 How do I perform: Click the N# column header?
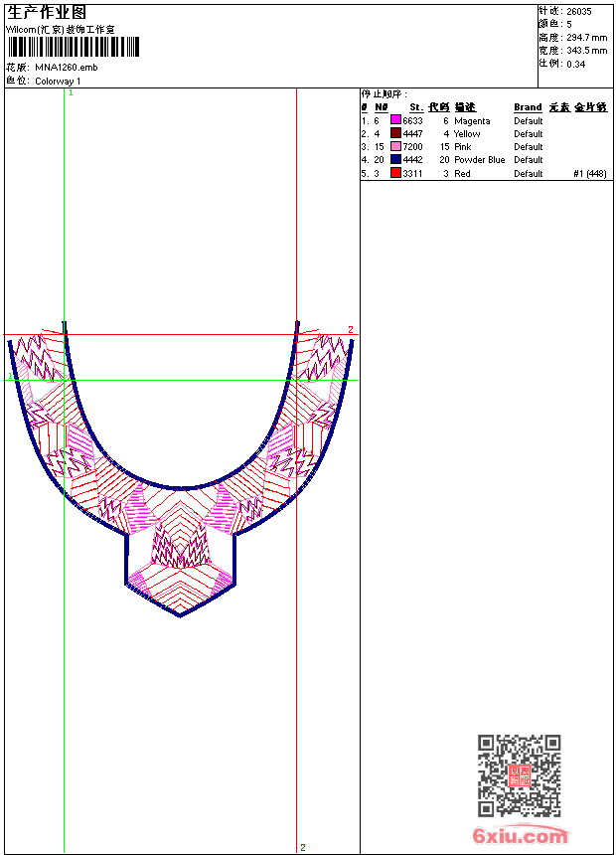(382, 107)
